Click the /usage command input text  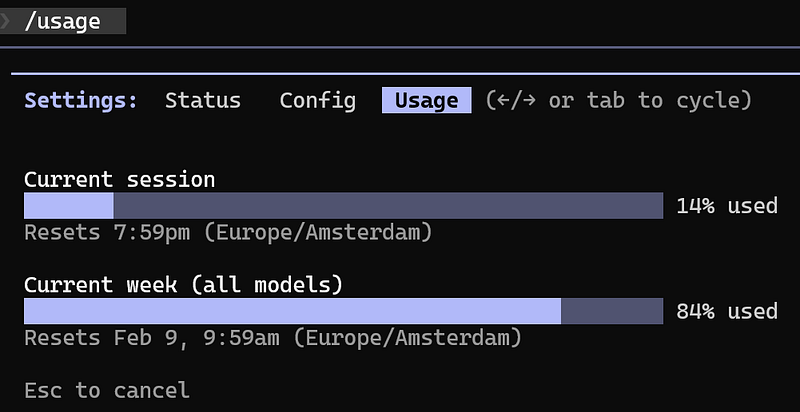tap(62, 20)
